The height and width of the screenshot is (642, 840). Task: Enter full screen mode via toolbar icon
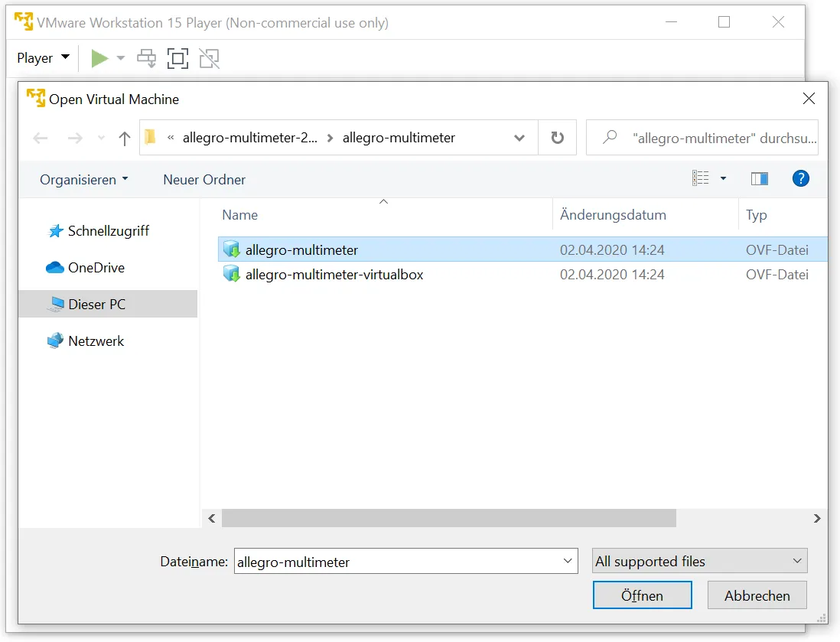(x=177, y=58)
